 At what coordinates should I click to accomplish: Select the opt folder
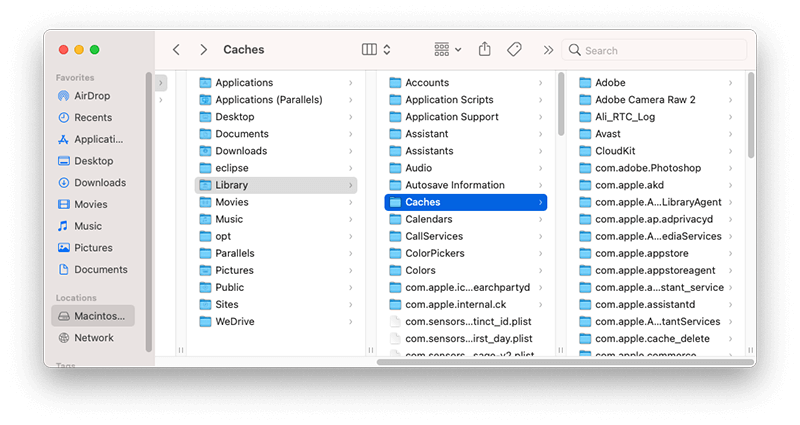coord(276,236)
